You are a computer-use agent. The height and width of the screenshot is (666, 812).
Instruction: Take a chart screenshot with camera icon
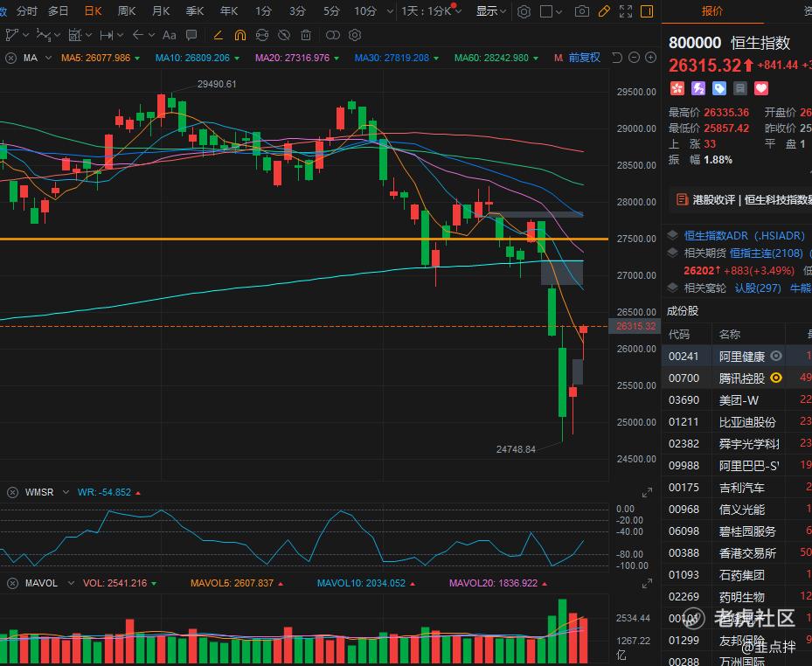(581, 11)
